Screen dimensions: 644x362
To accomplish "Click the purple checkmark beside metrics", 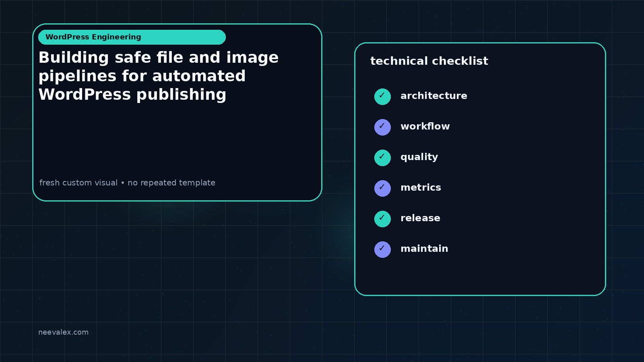I will [x=382, y=188].
